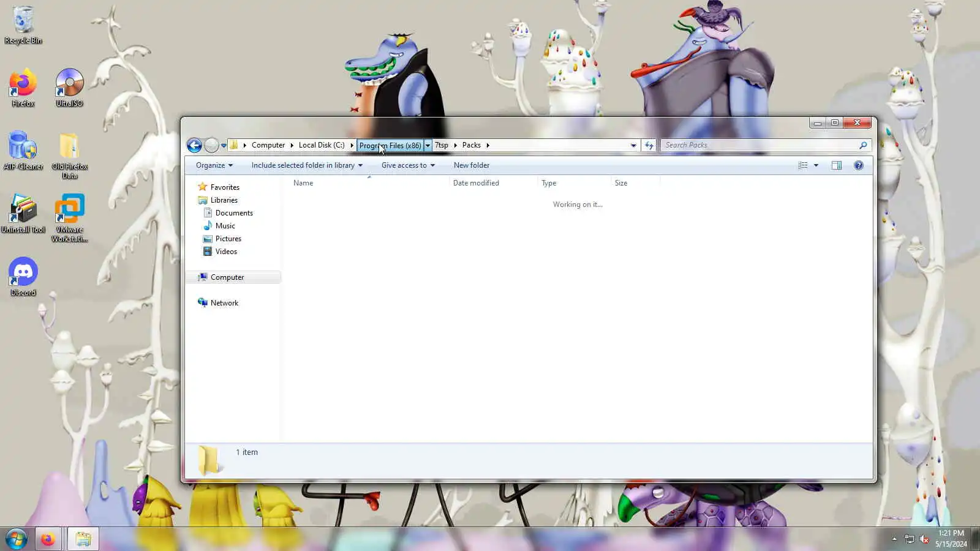The image size is (980, 551).
Task: Show hidden system tray icons
Action: point(894,539)
